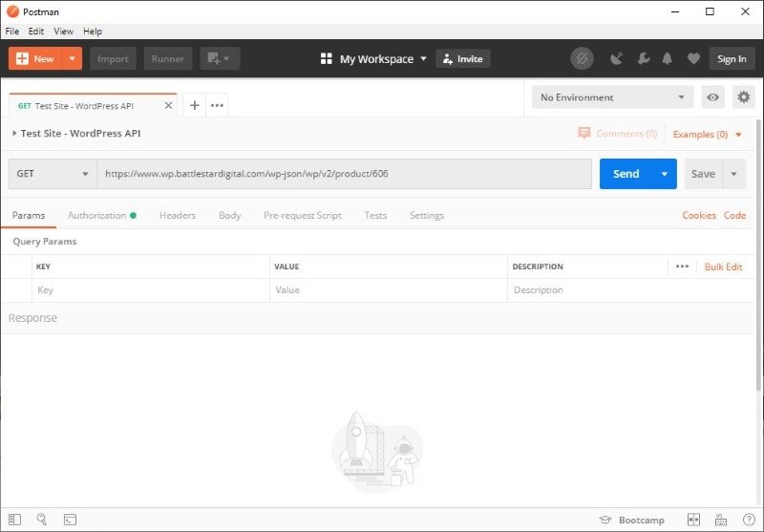
Task: Click the vertical scrollbar
Action: coord(758,253)
